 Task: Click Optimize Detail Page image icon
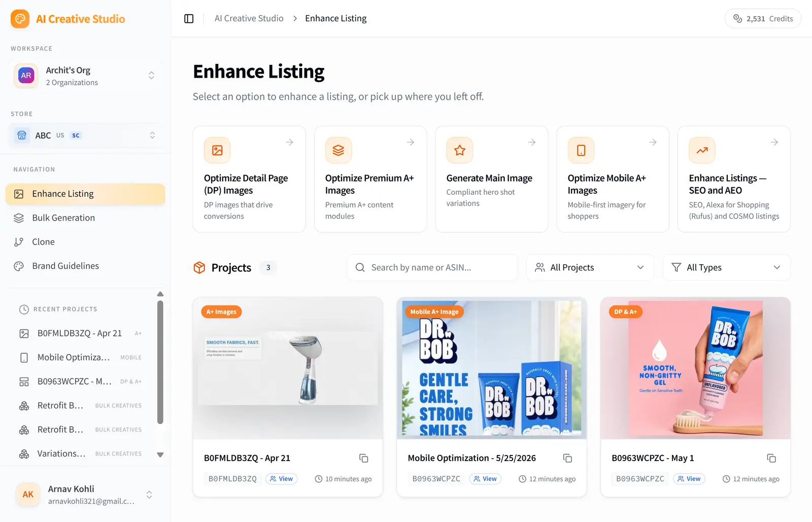click(217, 150)
